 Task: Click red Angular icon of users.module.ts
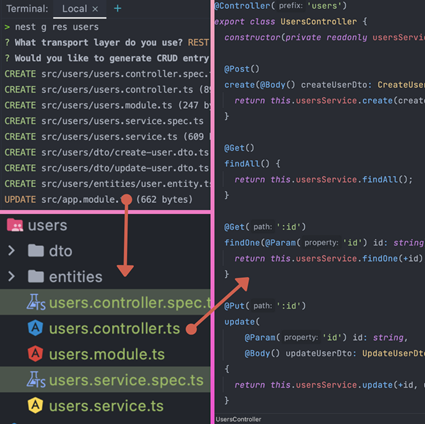click(35, 354)
